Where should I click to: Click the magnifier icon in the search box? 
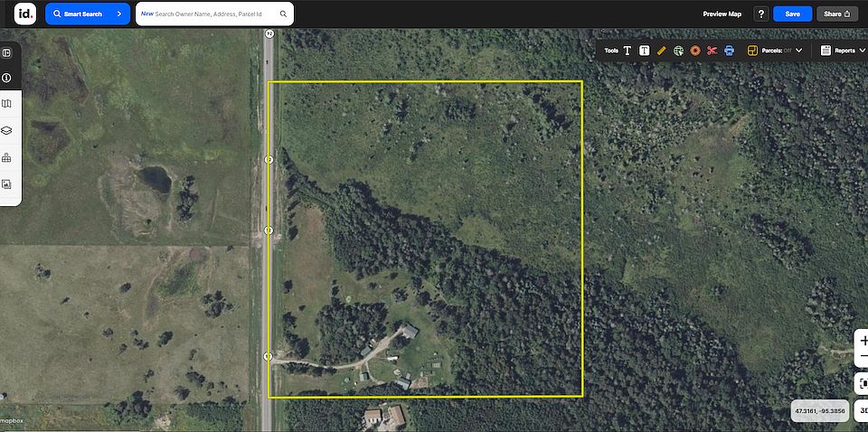tap(283, 14)
